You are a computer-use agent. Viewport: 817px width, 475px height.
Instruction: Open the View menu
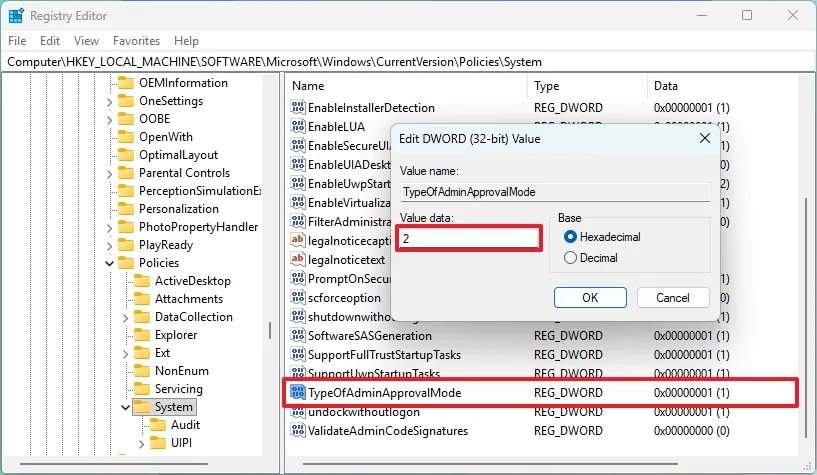pos(86,41)
